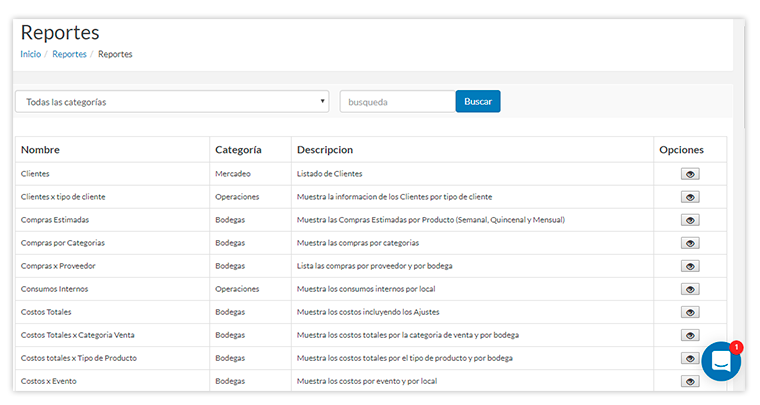
Task: Click the Nombre column header
Action: (40, 150)
